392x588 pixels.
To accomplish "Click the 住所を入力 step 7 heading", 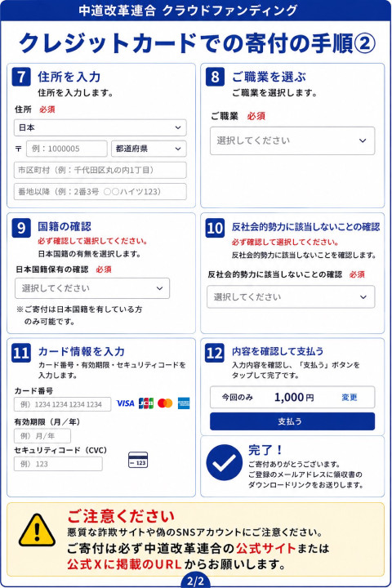I will [69, 77].
